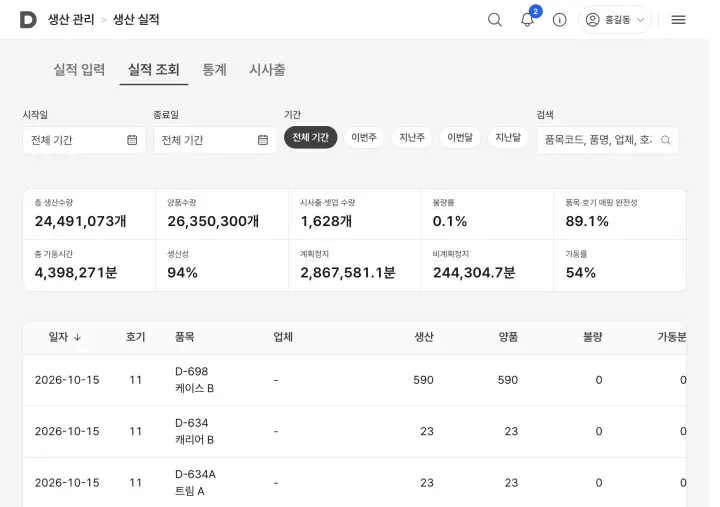Sort by 일자 column arrow
Viewport: 720px width, 507px height.
pyautogui.click(x=77, y=337)
